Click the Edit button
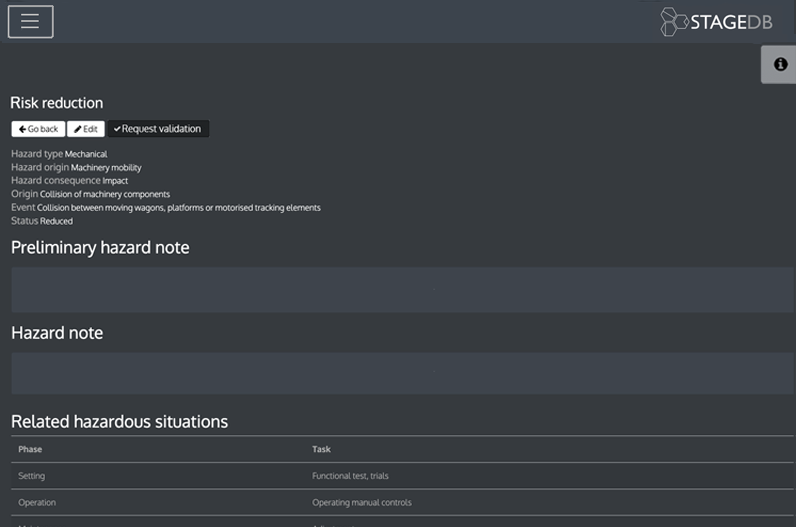Screen dimensions: 796x527 (86, 129)
